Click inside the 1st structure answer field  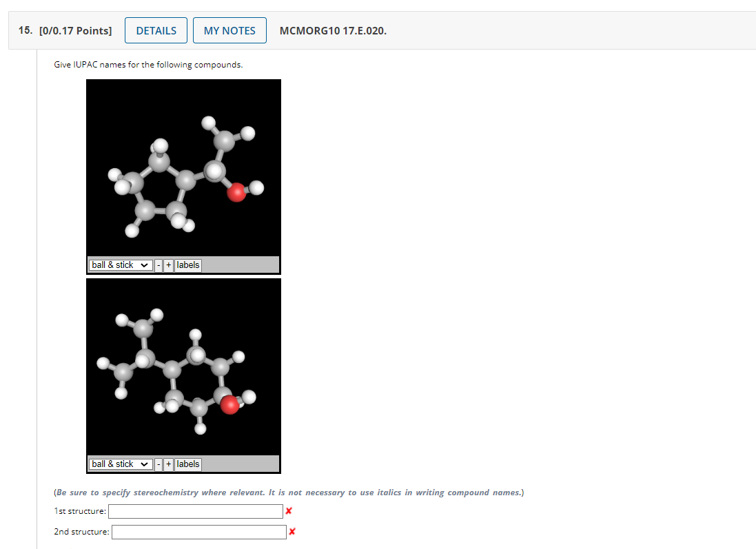[195, 511]
